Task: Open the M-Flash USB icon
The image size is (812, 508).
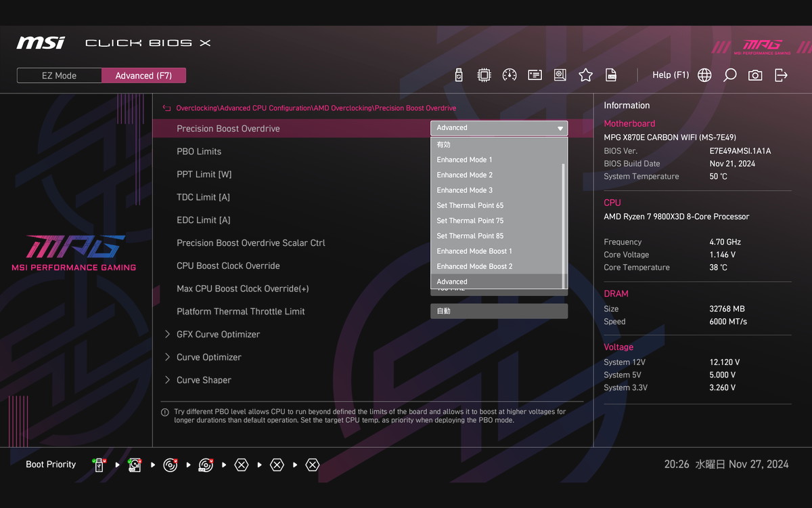Action: pos(459,75)
